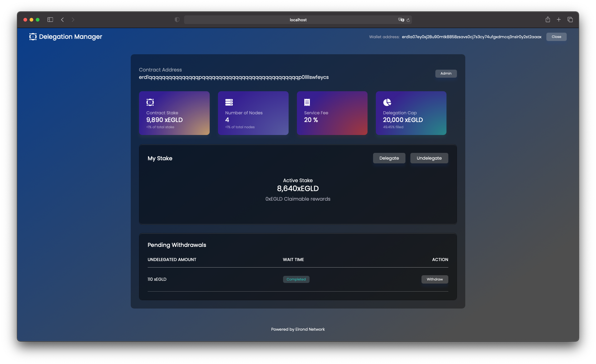This screenshot has width=596, height=364.
Task: Click the Delegation Manager logo icon
Action: click(33, 37)
